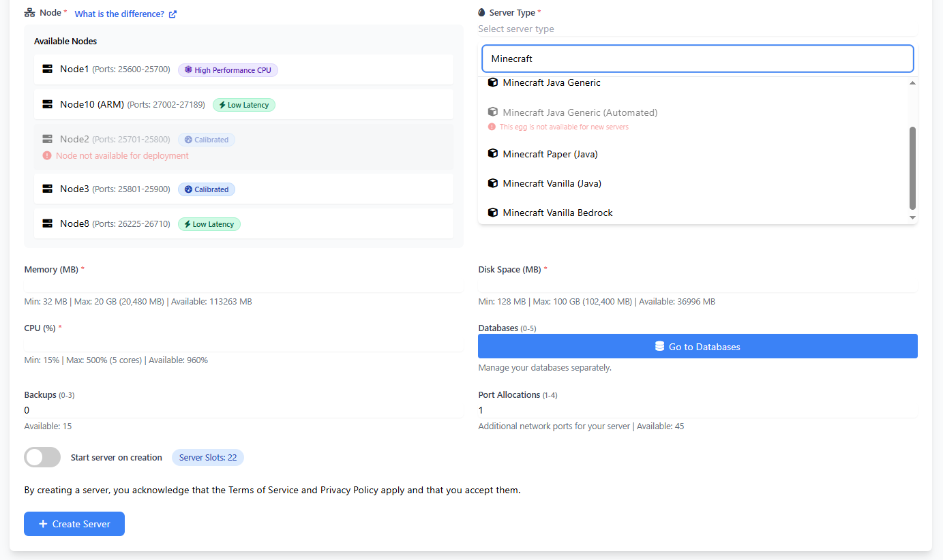Screen dimensions: 943x560
Task: Click the plus icon on Create Server
Action: pyautogui.click(x=43, y=524)
